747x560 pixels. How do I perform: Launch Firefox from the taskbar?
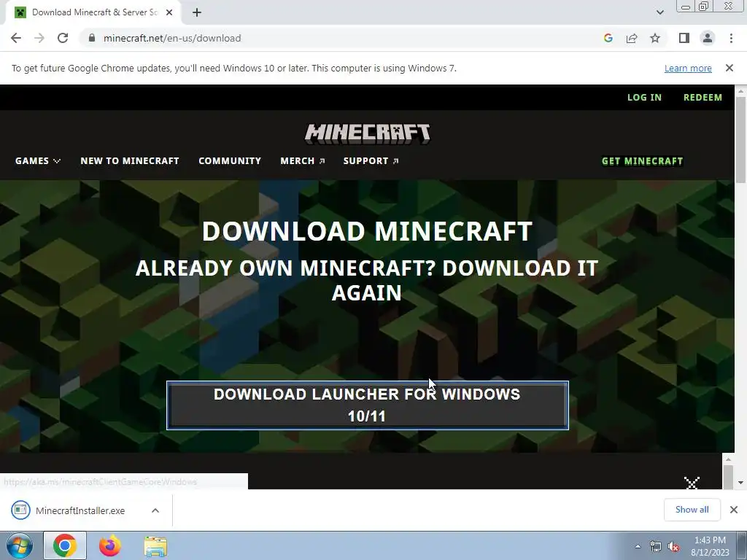click(109, 545)
